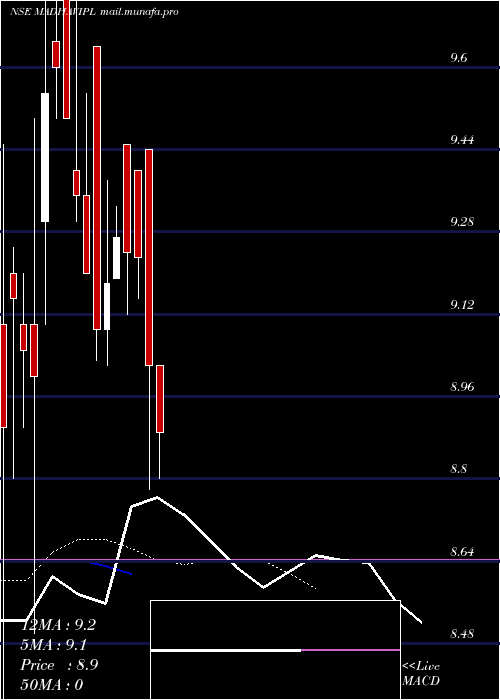Image resolution: width=500 pixels, height=700 pixels.
Task: Click the magenta segment in MACD box
Action: tap(350, 650)
